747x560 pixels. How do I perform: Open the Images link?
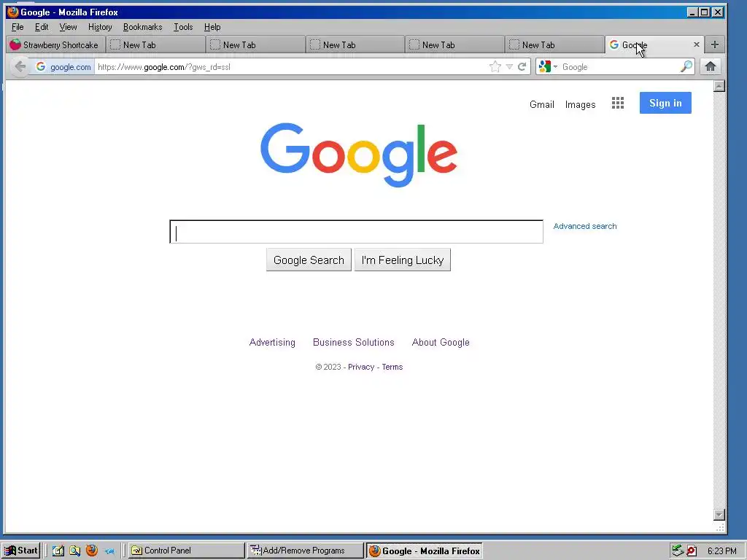click(x=580, y=104)
